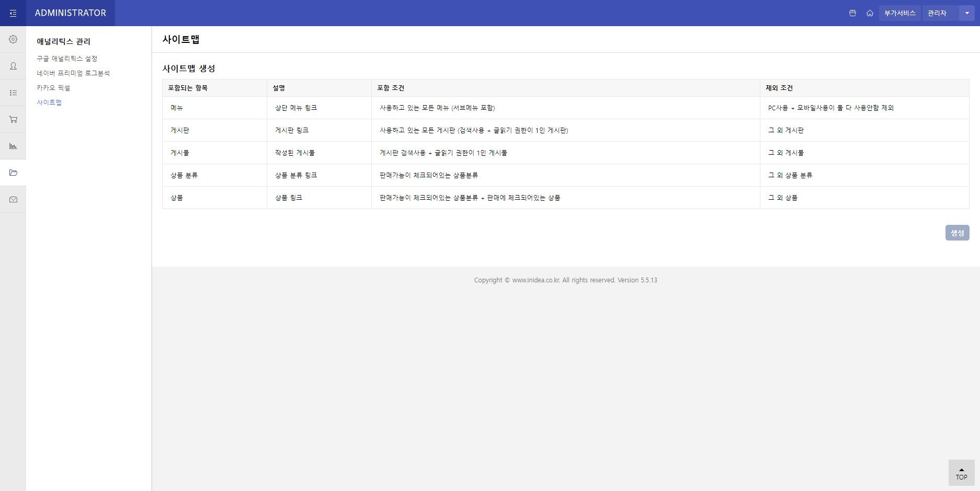980x491 pixels.
Task: Open the mail envelope icon in sidebar
Action: 13,199
